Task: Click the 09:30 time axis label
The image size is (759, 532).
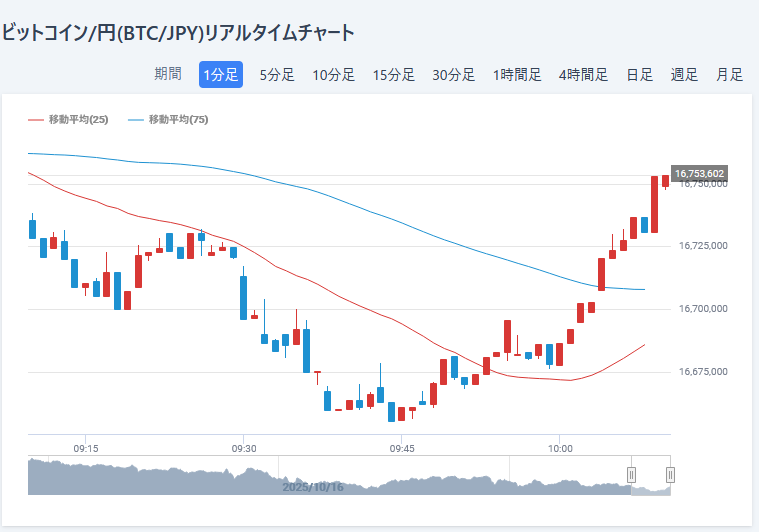Action: point(244,448)
